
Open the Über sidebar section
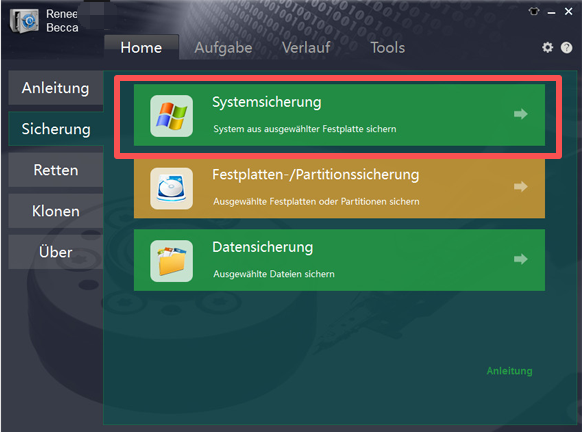tap(56, 252)
